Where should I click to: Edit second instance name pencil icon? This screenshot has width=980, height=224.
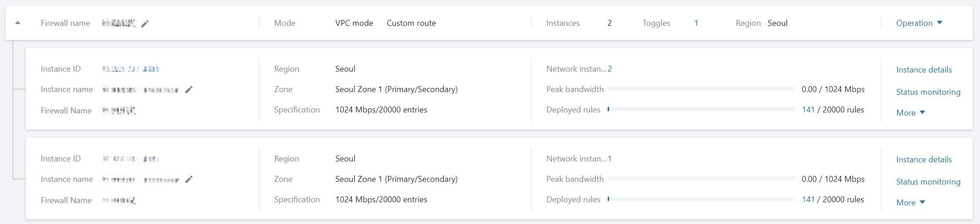(x=189, y=180)
